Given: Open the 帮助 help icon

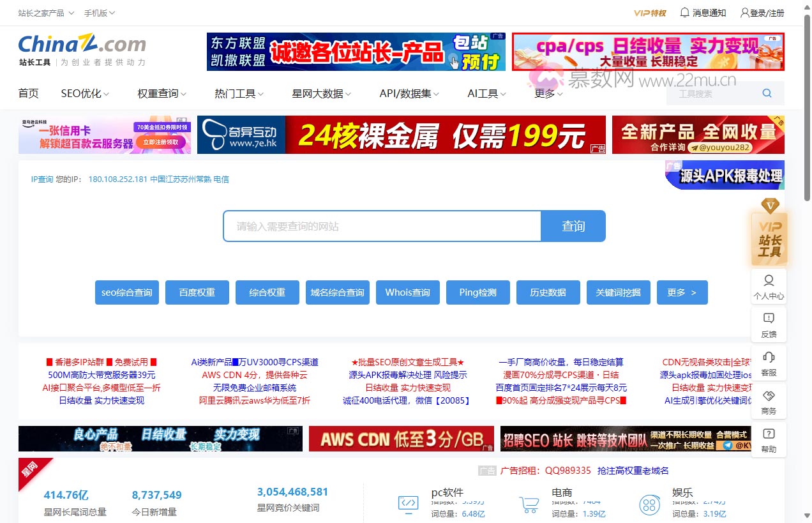Looking at the screenshot, I should click(x=769, y=439).
